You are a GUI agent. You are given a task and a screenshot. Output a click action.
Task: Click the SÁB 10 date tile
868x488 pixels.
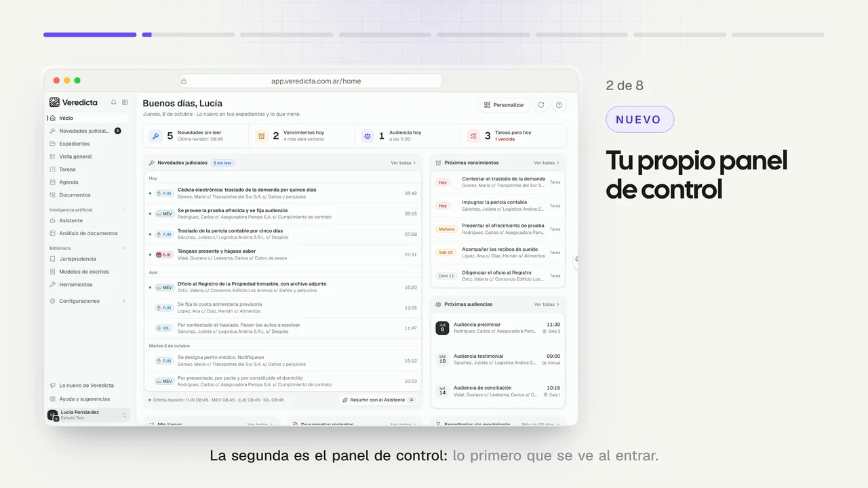coord(442,359)
